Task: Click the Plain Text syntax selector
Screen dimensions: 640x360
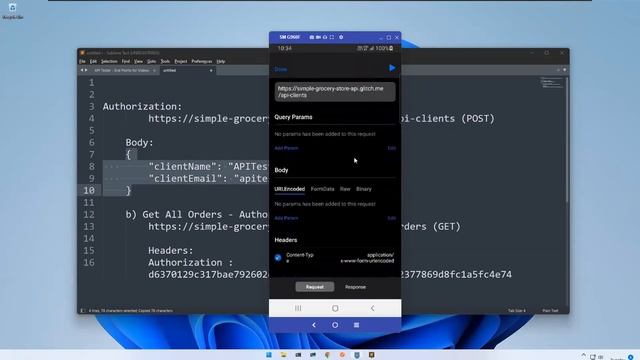Action: point(550,311)
